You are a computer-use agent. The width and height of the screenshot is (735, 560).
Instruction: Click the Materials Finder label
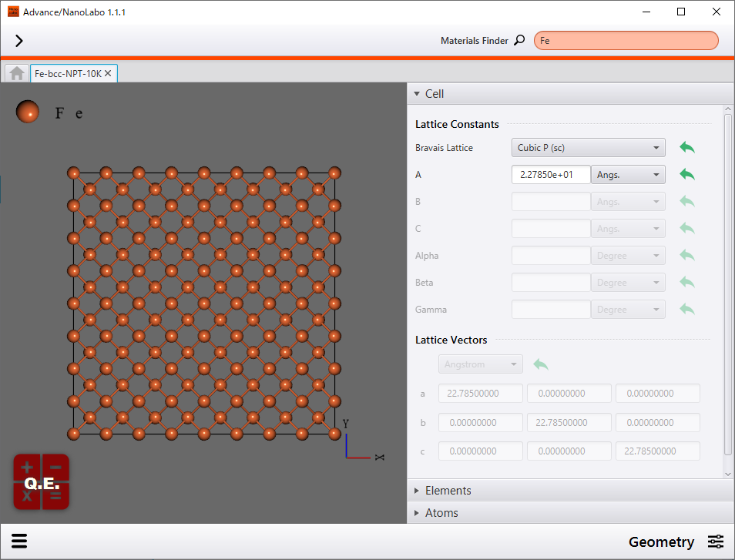pos(475,41)
